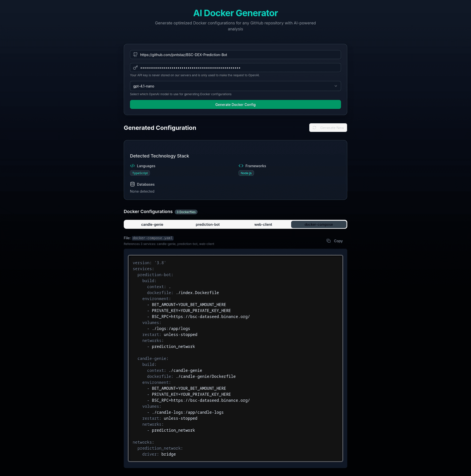Click the copy icon next to Copy
Image resolution: width=471 pixels, height=476 pixels.
coord(329,241)
